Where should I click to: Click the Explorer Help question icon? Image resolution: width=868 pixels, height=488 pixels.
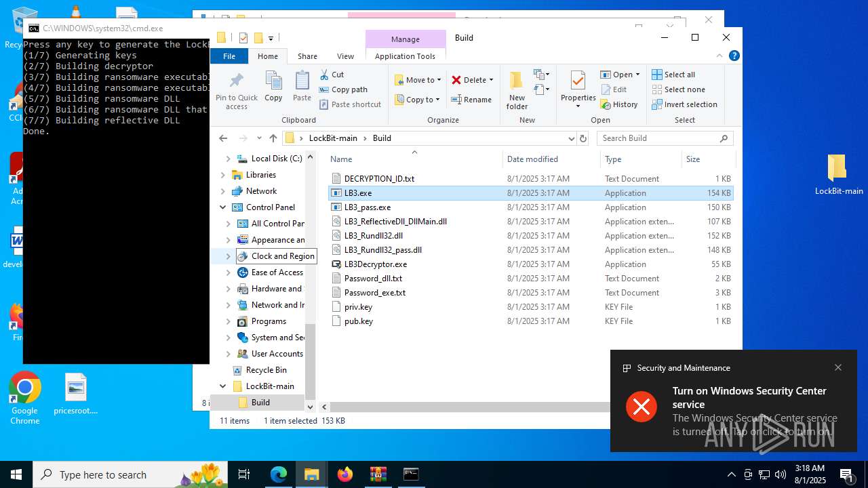[x=734, y=56]
